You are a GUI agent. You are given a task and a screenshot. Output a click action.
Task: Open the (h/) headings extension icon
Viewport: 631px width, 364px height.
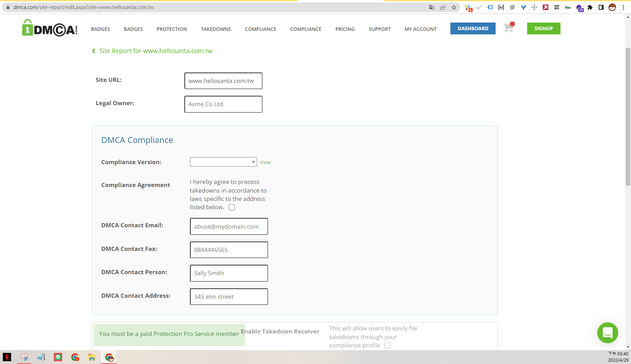click(x=501, y=7)
